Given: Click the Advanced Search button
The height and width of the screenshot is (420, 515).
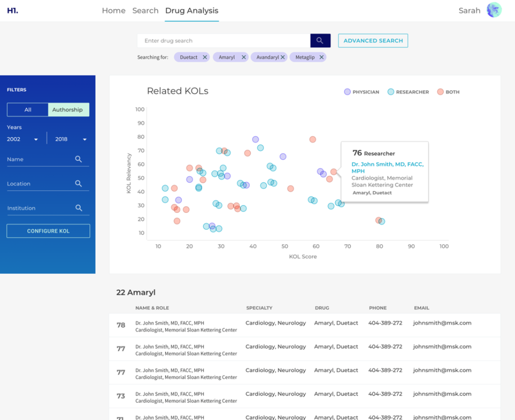Looking at the screenshot, I should tap(373, 41).
